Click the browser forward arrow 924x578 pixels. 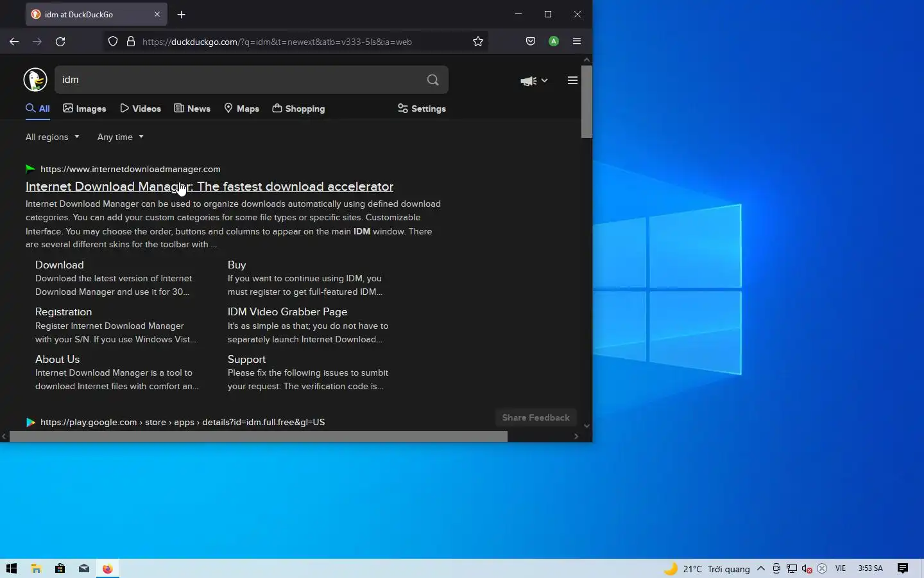click(x=37, y=42)
